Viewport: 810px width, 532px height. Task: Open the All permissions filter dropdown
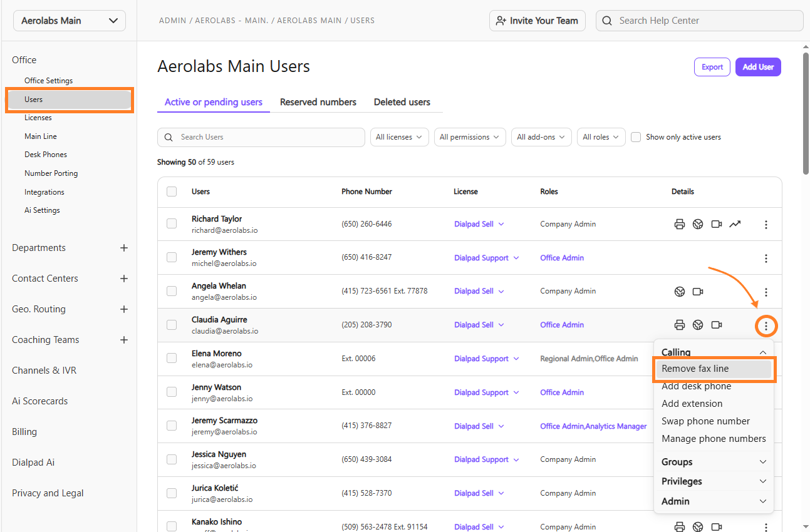[470, 137]
